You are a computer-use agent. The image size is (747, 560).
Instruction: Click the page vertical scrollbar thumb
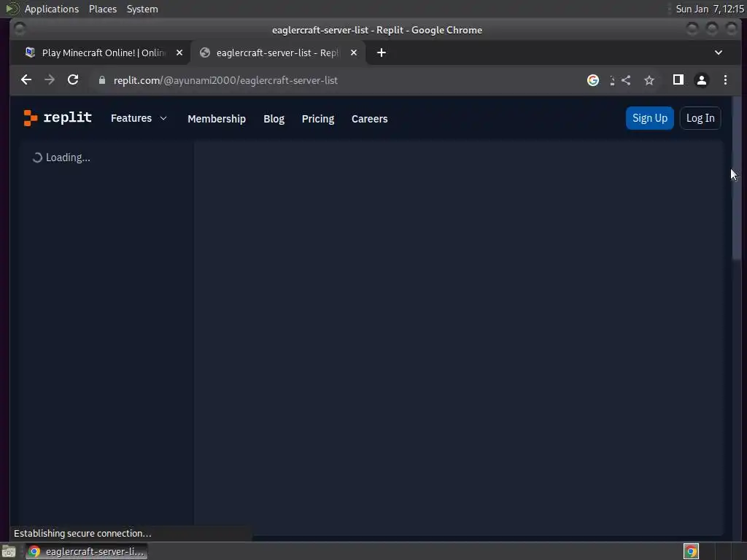coord(737,179)
